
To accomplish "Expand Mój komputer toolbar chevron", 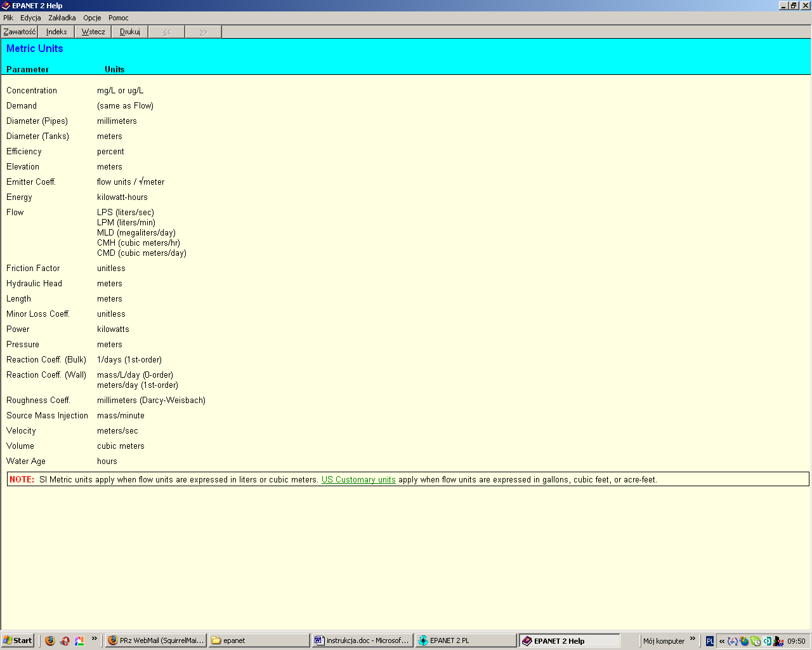I will pos(693,639).
